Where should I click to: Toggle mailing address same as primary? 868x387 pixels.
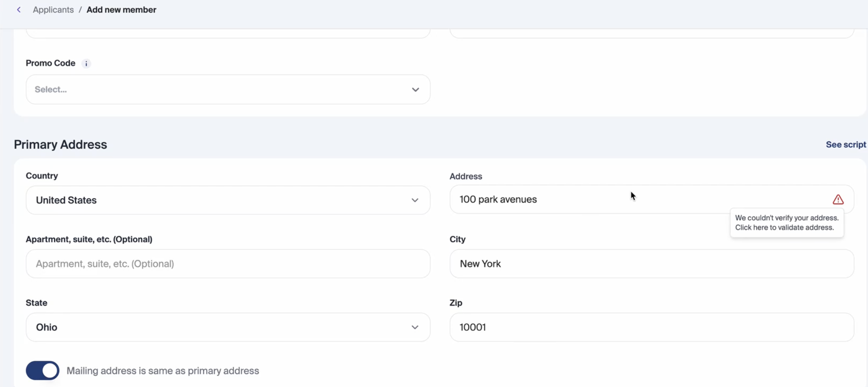43,371
